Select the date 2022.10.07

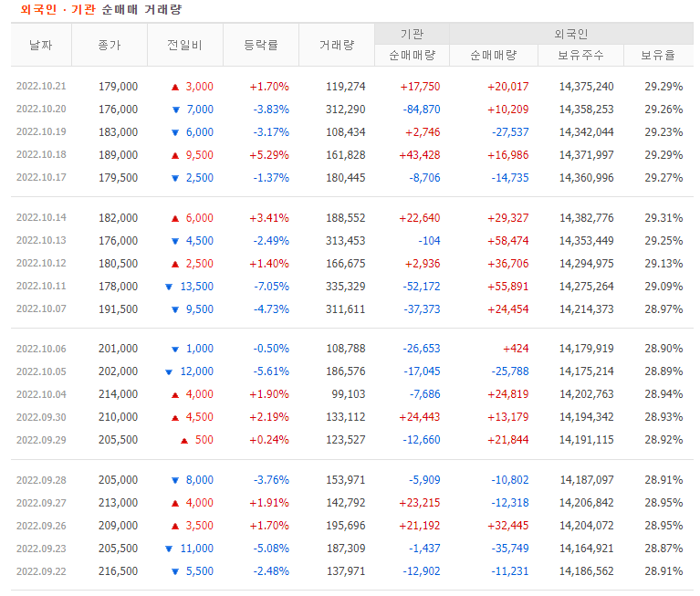point(41,308)
